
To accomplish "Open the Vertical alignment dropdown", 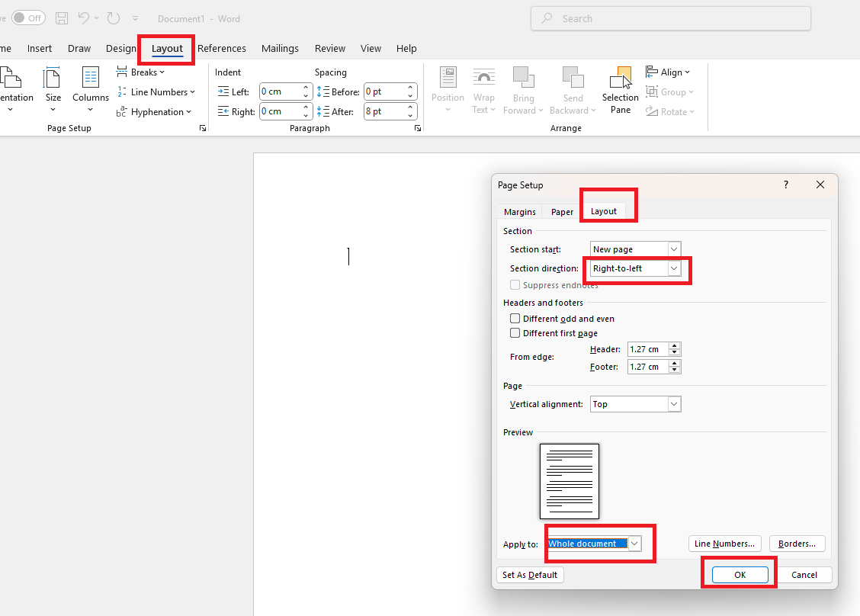I will (673, 404).
